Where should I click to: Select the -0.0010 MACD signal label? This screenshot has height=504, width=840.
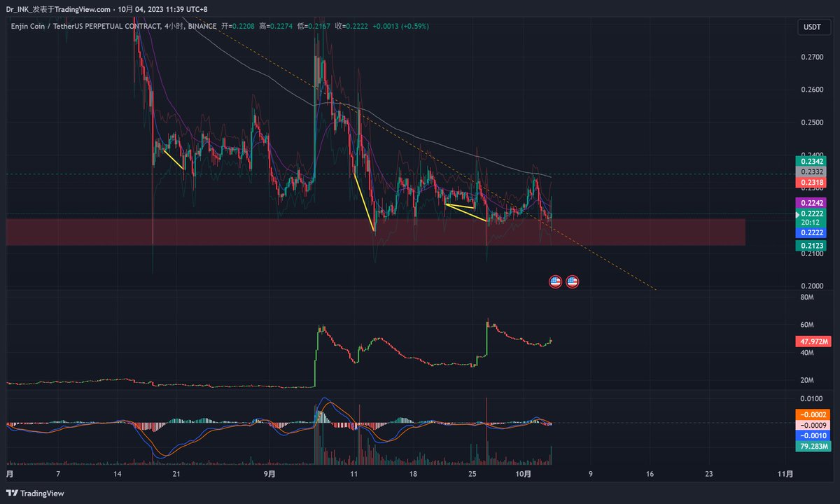tap(812, 435)
